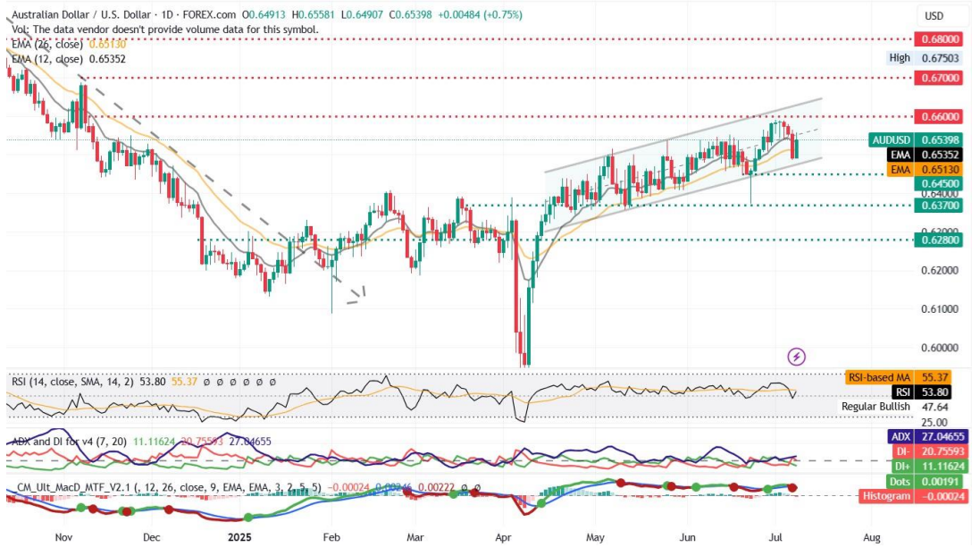Click the Dec label on the time axis
The image size is (980, 556).
[x=152, y=537]
